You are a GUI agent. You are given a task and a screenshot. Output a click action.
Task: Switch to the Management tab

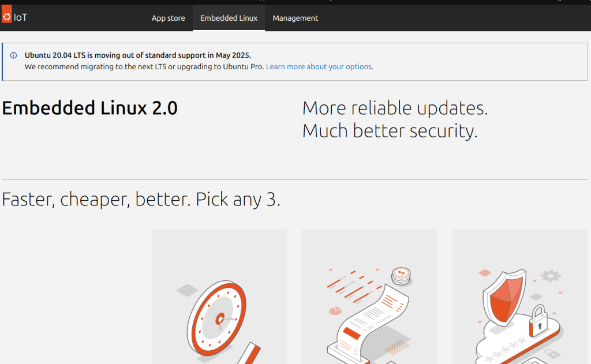point(295,18)
